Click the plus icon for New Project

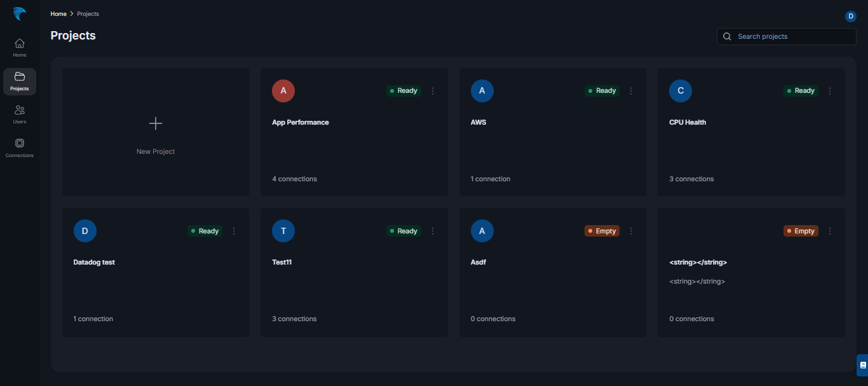coord(156,123)
